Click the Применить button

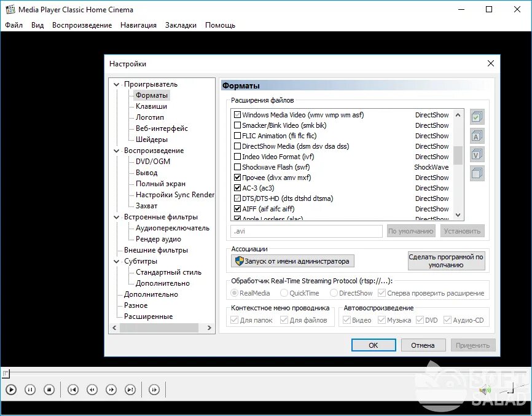tap(473, 345)
